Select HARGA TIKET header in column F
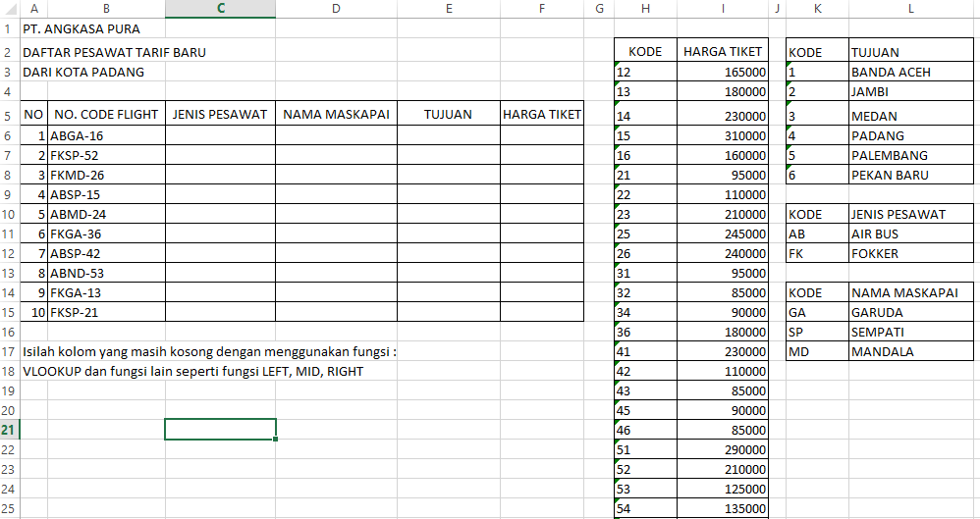 tap(542, 114)
